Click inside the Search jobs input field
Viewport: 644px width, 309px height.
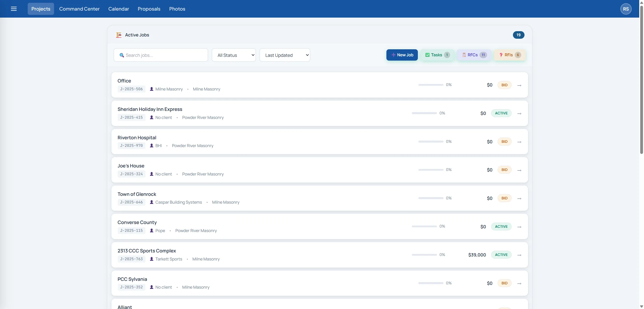[161, 55]
